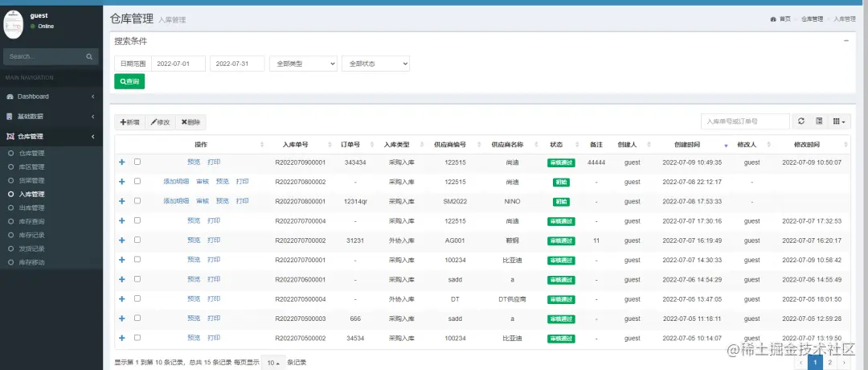This screenshot has height=370, width=868.
Task: Collapse the 仓库管理 sidebar section header
Action: point(51,136)
